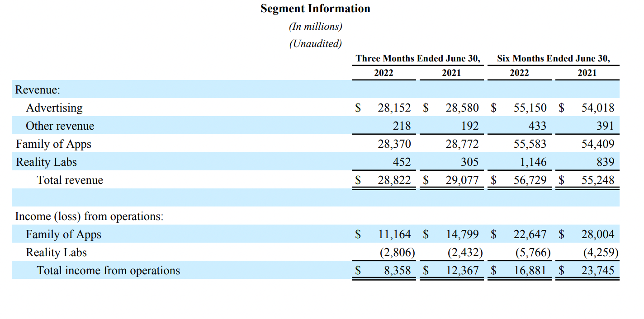644x319 pixels.
Task: Click Advertising value 28,580
Action: click(x=462, y=108)
